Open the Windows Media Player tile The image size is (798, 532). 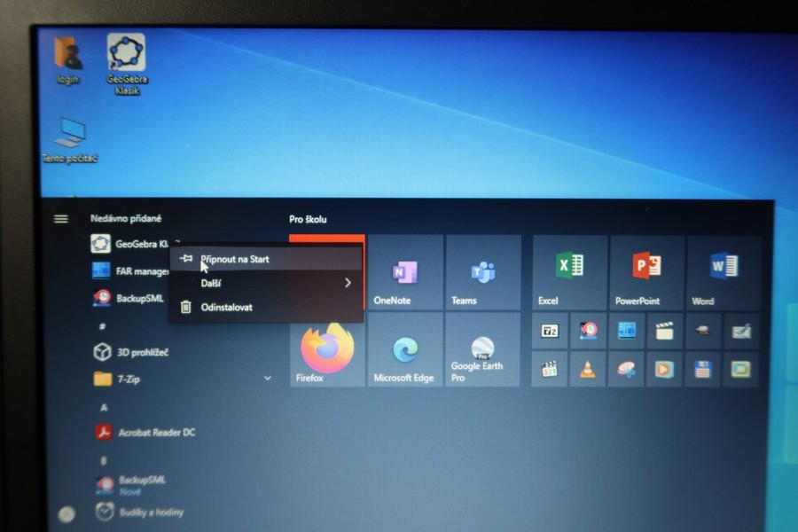coord(665,370)
